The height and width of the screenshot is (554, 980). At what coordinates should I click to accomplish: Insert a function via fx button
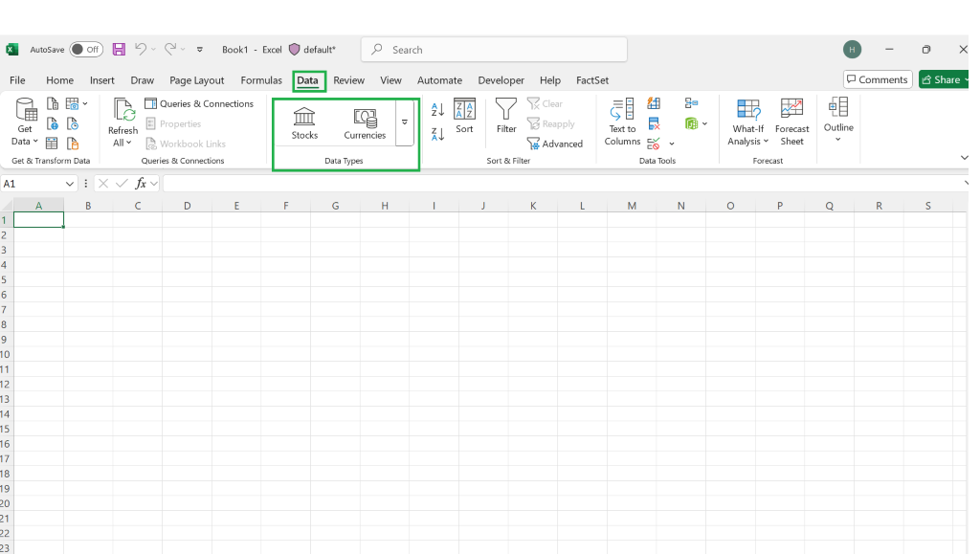pos(139,183)
